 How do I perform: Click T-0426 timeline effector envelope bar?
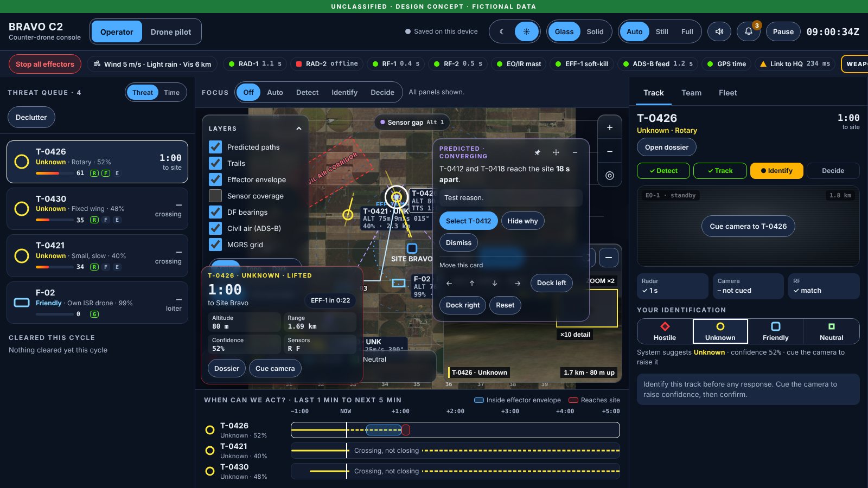pyautogui.click(x=384, y=430)
